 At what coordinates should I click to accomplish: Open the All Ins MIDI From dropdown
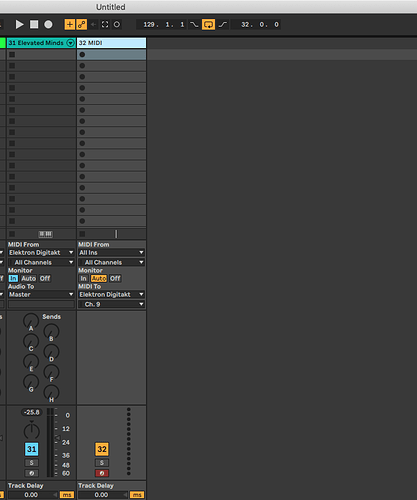tap(111, 253)
